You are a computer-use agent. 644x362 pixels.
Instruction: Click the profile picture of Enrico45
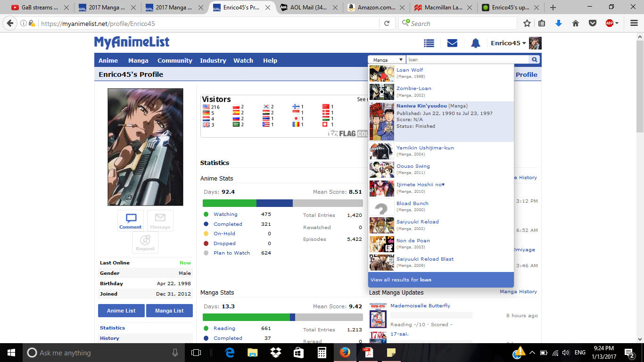point(145,147)
